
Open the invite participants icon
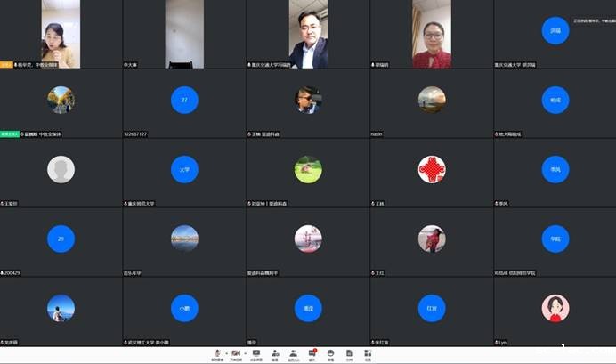point(275,353)
